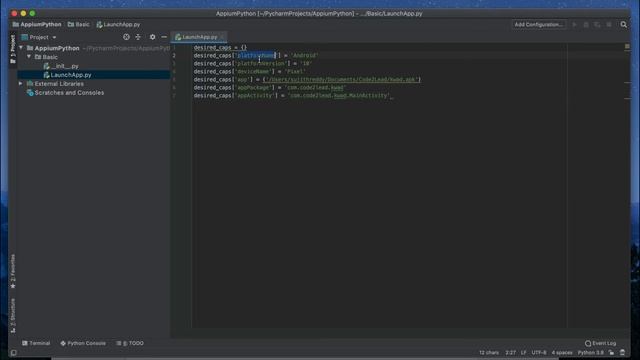Screen dimensions: 640x360
Task: Open Python 3.8 interpreter selector
Action: click(590, 353)
